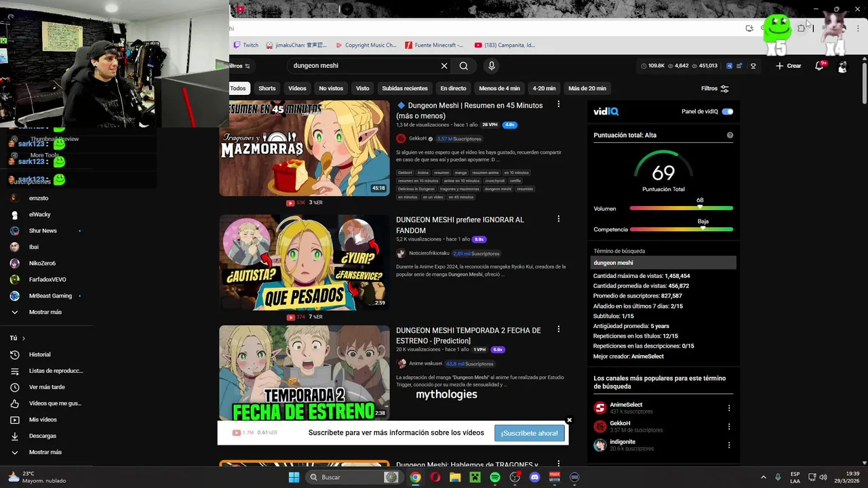
Task: Open options for AnimeSelect channel in vidIQ panel
Action: (729, 408)
